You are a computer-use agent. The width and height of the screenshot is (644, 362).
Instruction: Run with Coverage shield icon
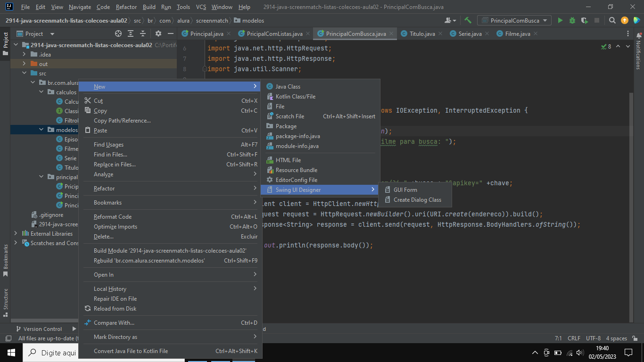point(585,21)
